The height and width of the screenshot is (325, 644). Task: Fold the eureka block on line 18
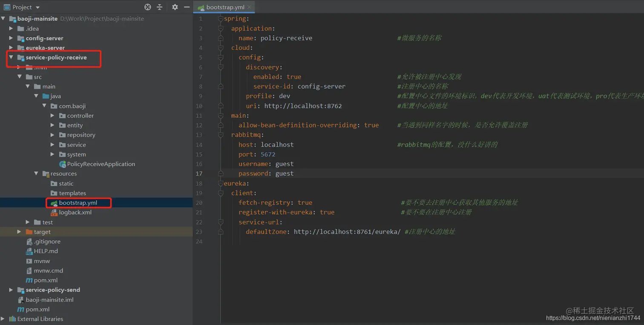tap(221, 183)
